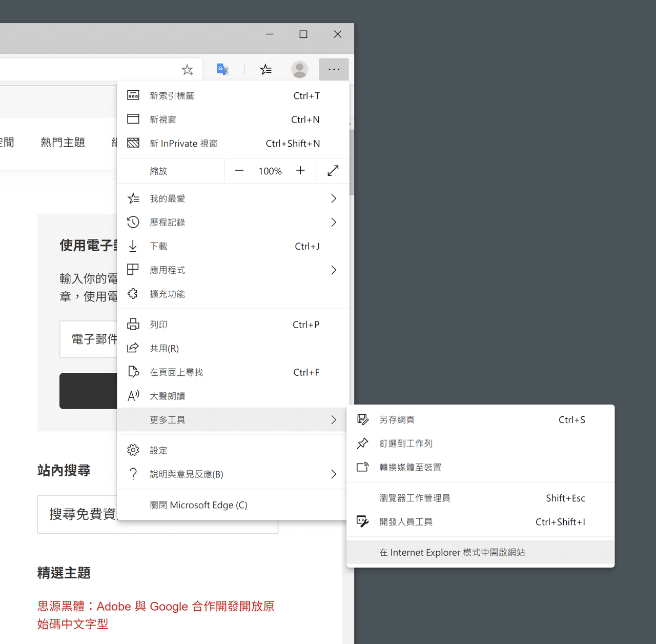This screenshot has height=644, width=656.
Task: Select 在頁面上尋找 menu entry
Action: coord(233,372)
